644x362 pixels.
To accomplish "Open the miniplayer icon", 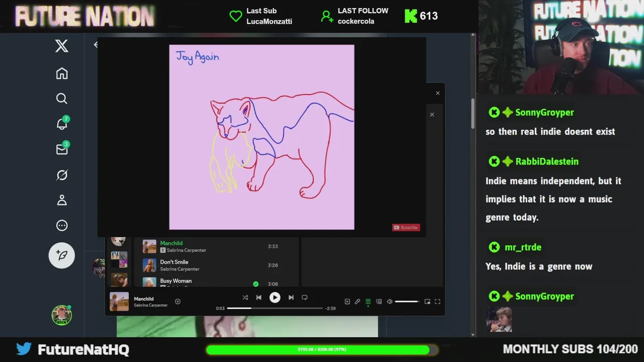I will pos(427,302).
